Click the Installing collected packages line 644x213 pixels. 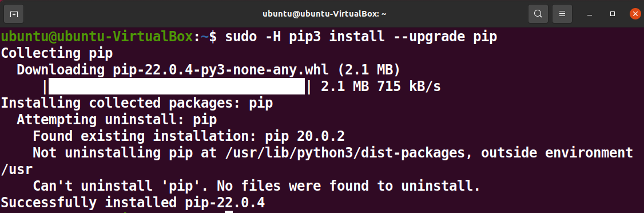coord(137,103)
